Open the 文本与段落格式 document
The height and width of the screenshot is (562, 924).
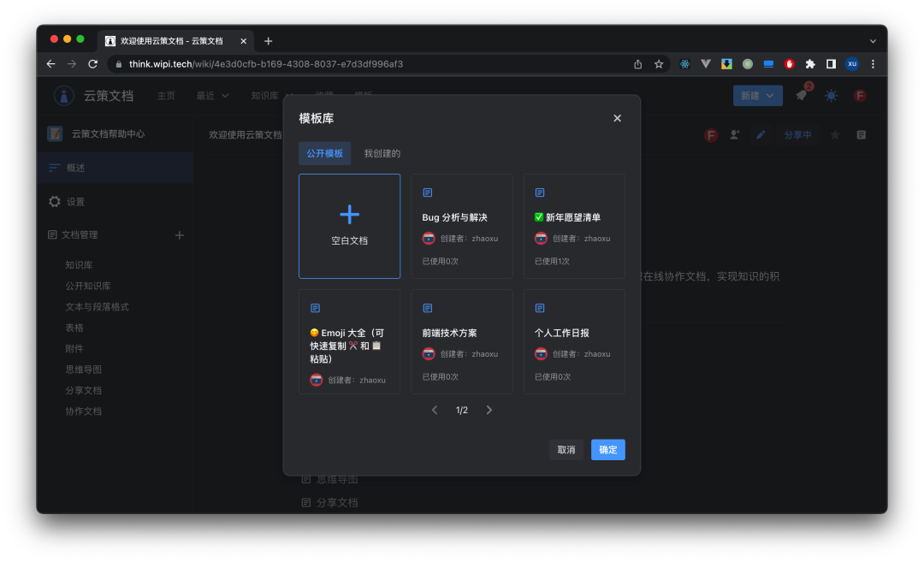tap(97, 307)
